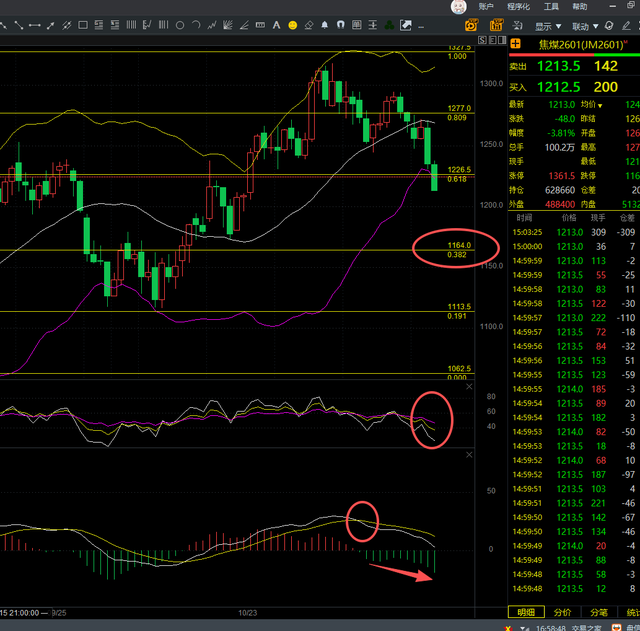Toggle the E button above the price axis
The image size is (640, 631).
pyautogui.click(x=492, y=40)
